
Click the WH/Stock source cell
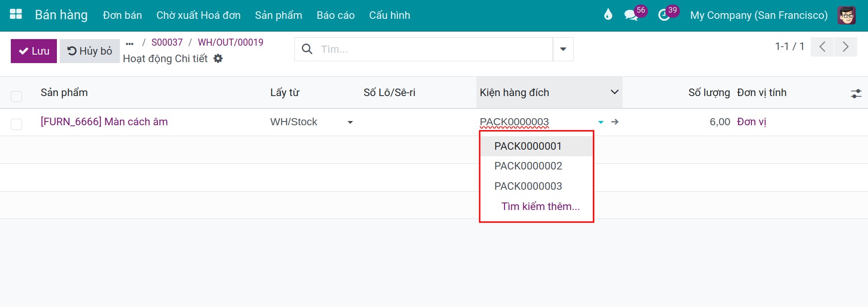pos(294,121)
